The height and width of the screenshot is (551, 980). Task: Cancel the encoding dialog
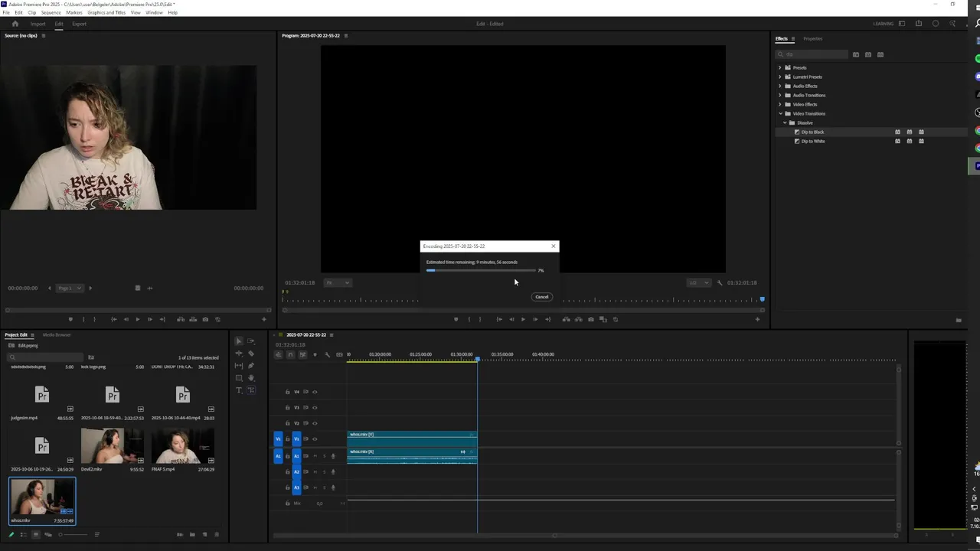pyautogui.click(x=542, y=297)
